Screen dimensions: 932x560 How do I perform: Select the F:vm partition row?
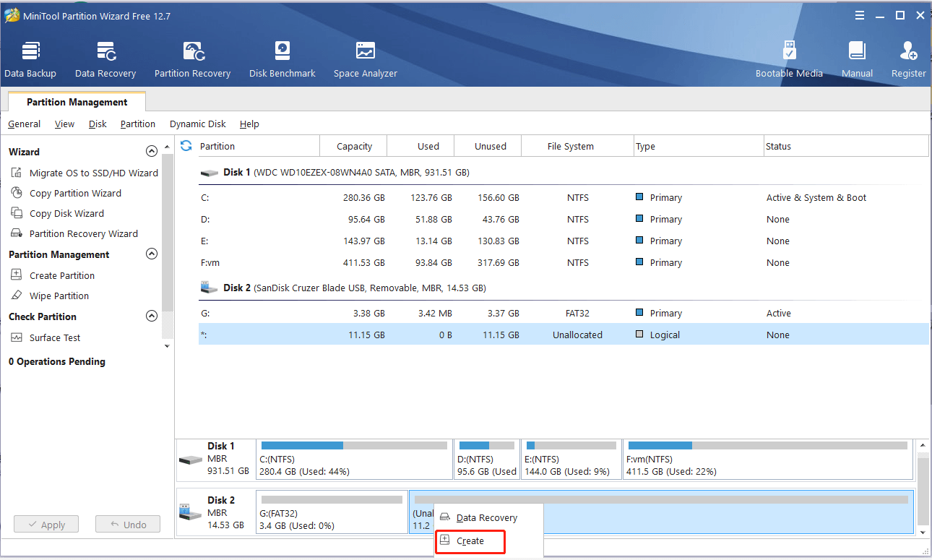(564, 262)
